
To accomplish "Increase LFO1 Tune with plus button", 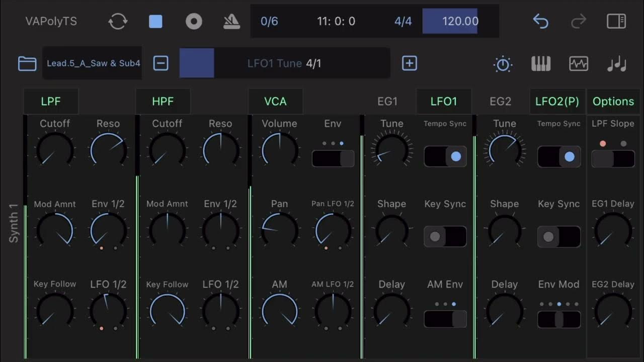I will click(x=410, y=63).
